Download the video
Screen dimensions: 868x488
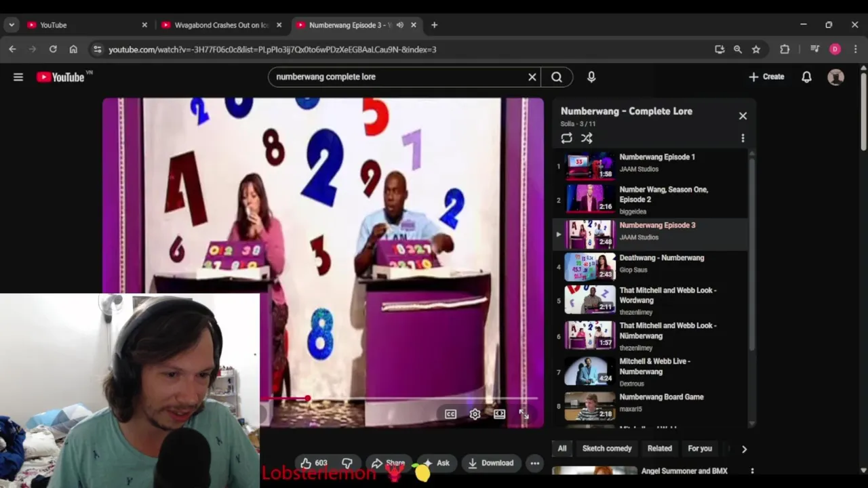491,463
